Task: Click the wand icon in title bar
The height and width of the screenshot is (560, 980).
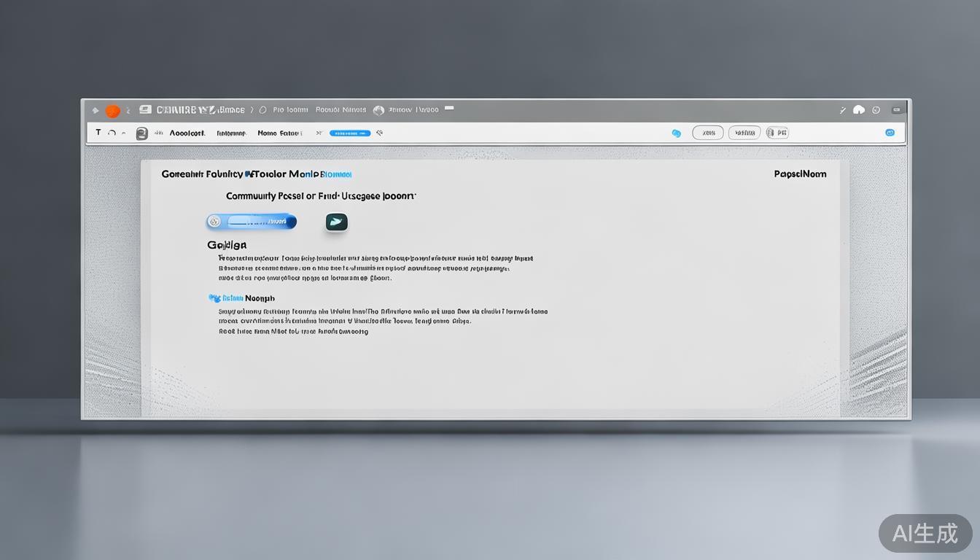Action: click(x=842, y=110)
